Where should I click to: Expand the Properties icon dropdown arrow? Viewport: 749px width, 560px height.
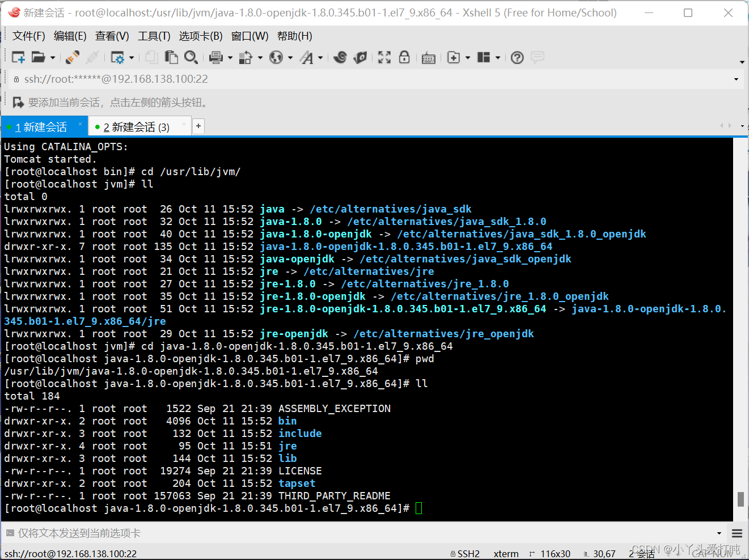[x=132, y=58]
